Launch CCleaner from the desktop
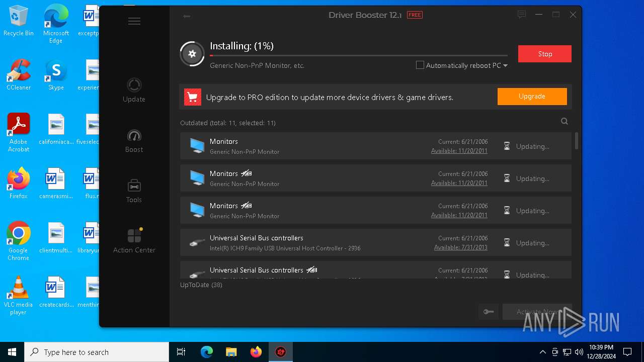644x362 pixels. 19,75
